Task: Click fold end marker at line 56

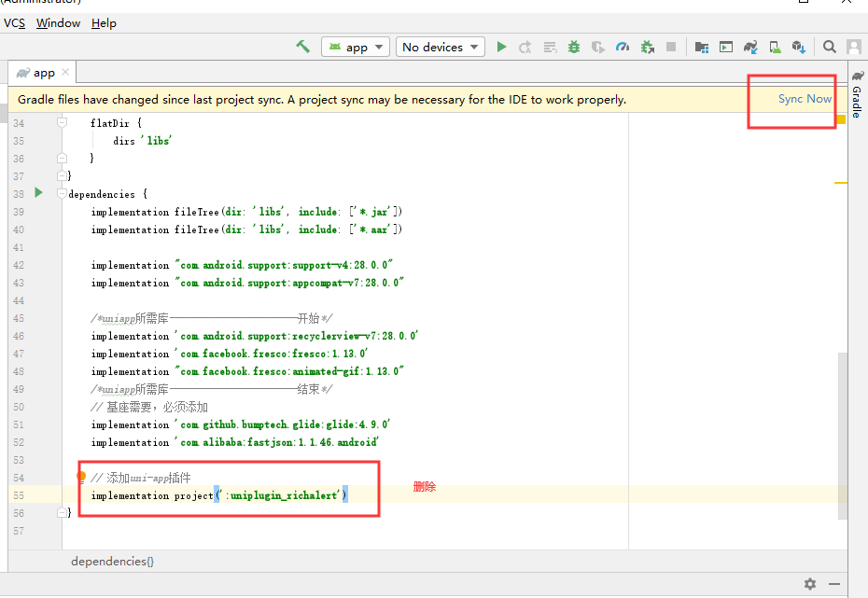Action: tap(62, 513)
